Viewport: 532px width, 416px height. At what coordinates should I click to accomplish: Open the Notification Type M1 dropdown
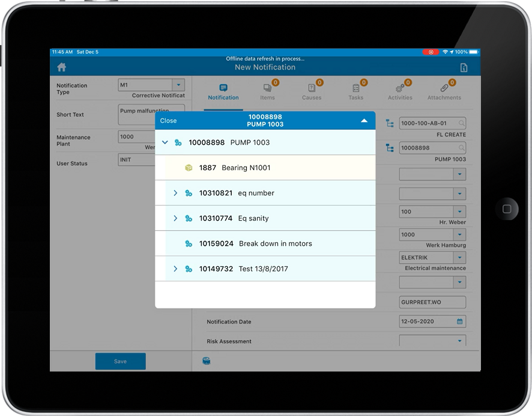(178, 85)
